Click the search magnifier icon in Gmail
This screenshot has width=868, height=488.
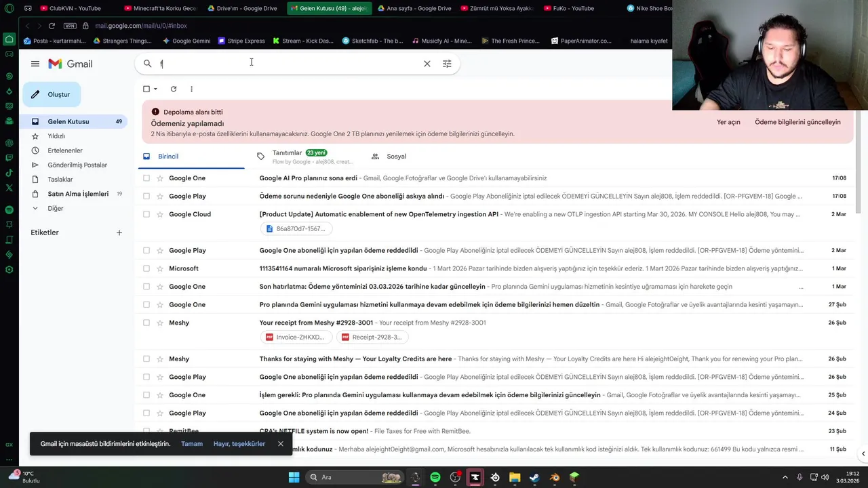(147, 64)
